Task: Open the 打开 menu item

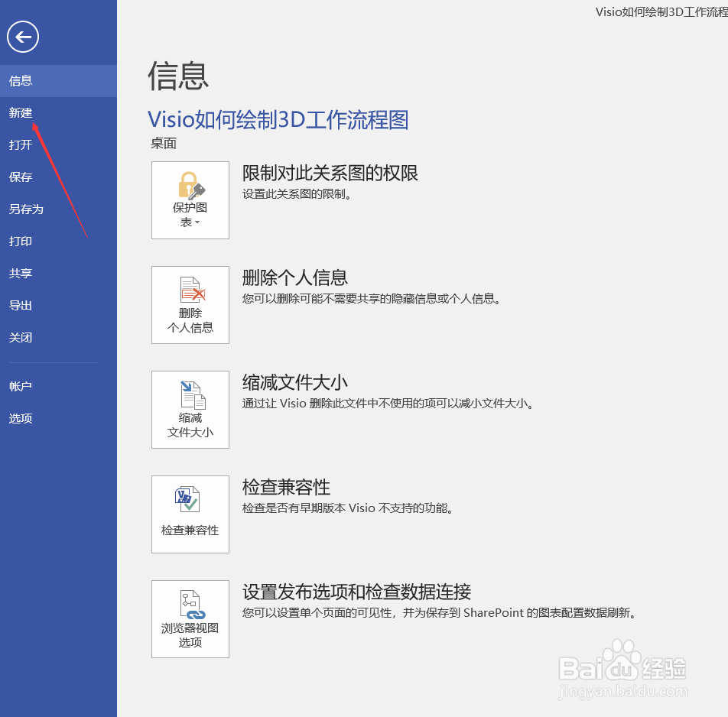Action: pos(58,144)
